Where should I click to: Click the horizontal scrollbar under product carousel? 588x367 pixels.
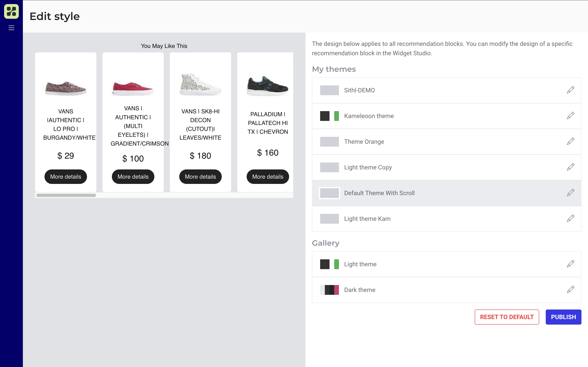coord(66,195)
